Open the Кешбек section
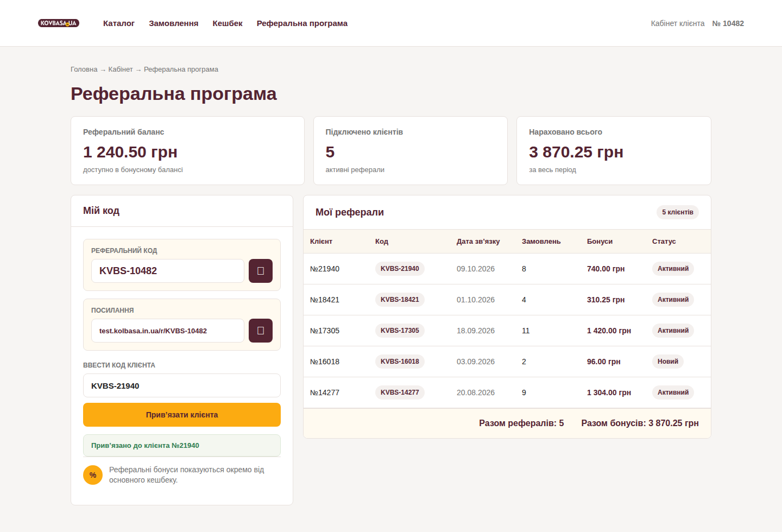The width and height of the screenshot is (782, 532). click(228, 23)
